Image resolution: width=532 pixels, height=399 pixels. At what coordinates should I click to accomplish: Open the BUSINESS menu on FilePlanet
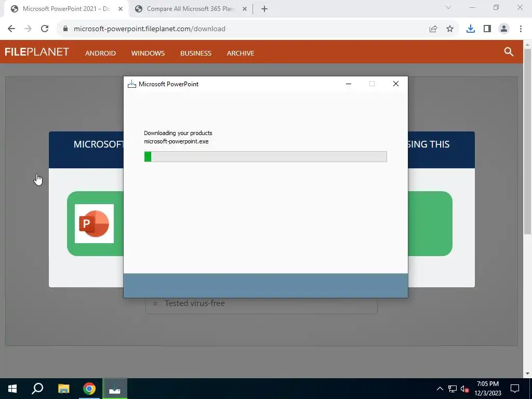[x=196, y=54]
